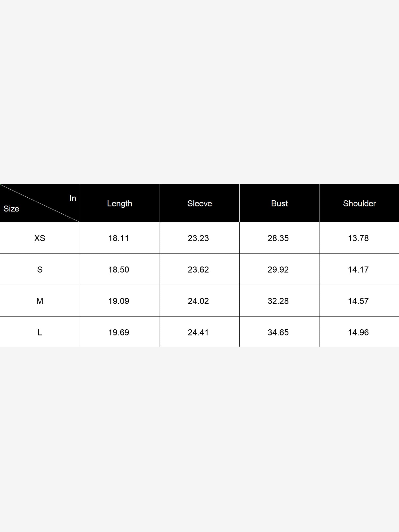Viewport: 399px width, 532px height.
Task: Select the L size row label
Action: coord(40,332)
